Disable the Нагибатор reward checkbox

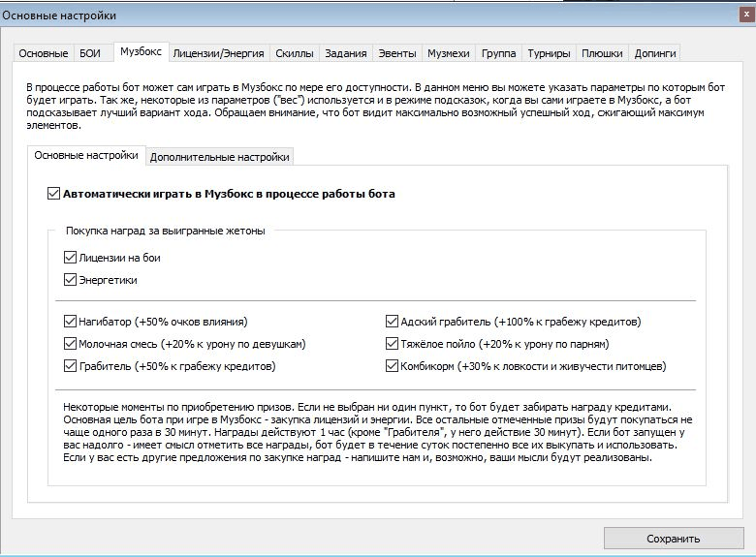click(x=70, y=322)
